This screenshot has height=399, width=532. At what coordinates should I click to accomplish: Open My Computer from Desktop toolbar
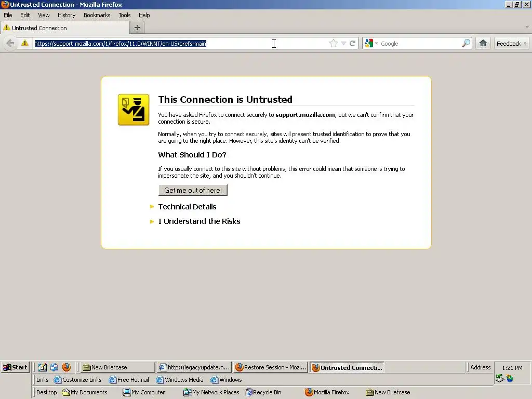pos(143,392)
